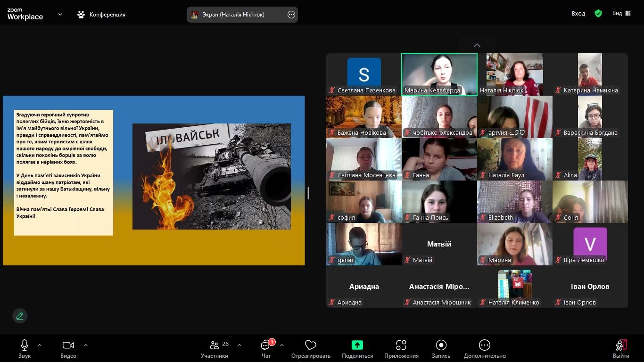Open the Вид view layout menu

[621, 13]
